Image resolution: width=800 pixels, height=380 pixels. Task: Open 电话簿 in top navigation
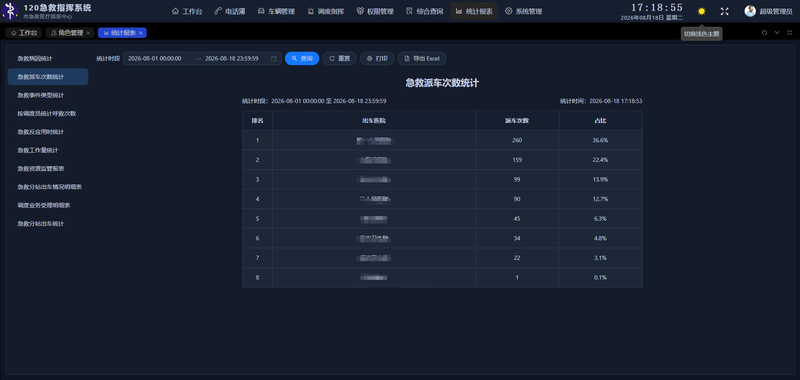[230, 11]
